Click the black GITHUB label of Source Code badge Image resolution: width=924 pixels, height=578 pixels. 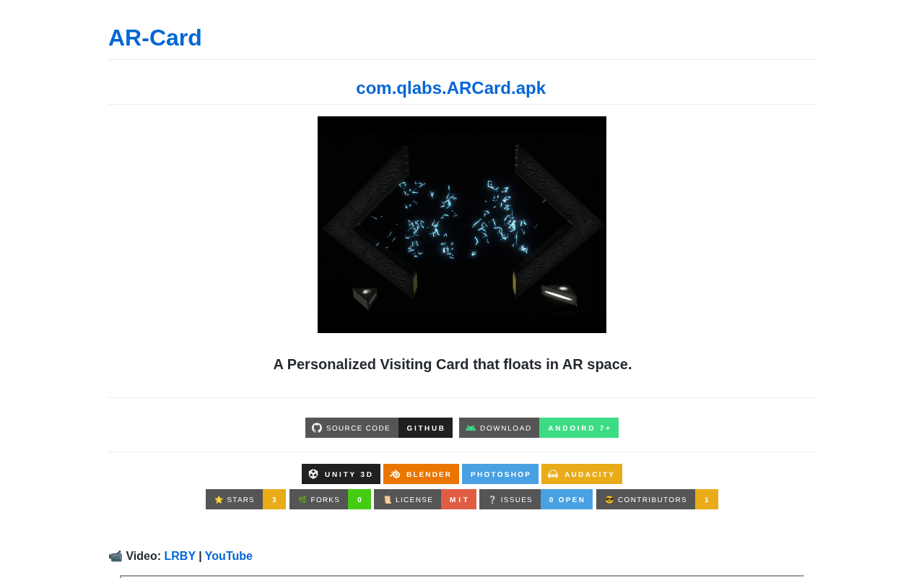(x=426, y=428)
